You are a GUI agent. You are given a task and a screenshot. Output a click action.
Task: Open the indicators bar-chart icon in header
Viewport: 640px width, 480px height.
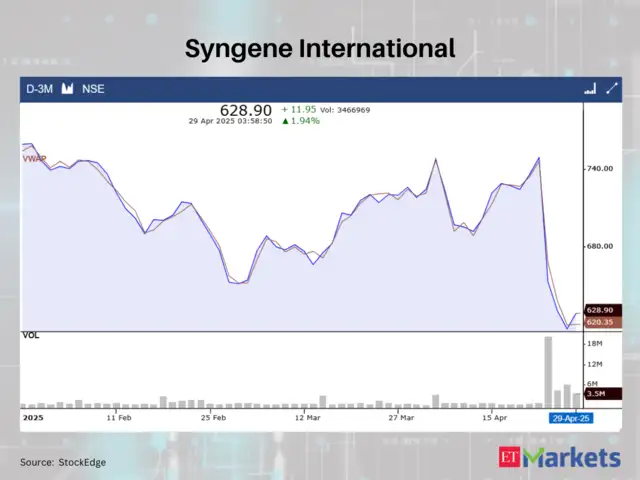(x=590, y=89)
